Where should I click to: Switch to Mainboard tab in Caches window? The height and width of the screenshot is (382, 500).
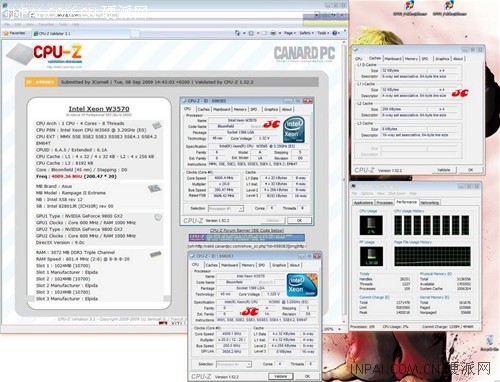[393, 59]
